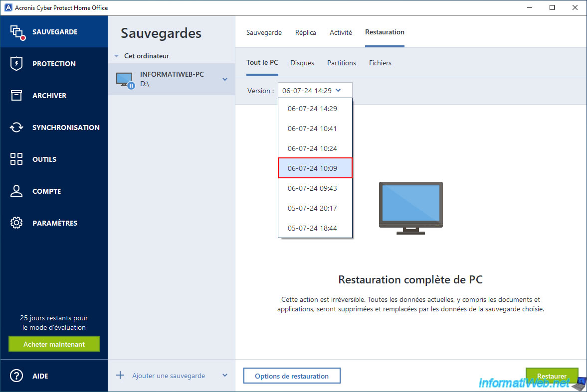Select the Partitions sub-tab
Image resolution: width=587 pixels, height=392 pixels.
[x=342, y=63]
